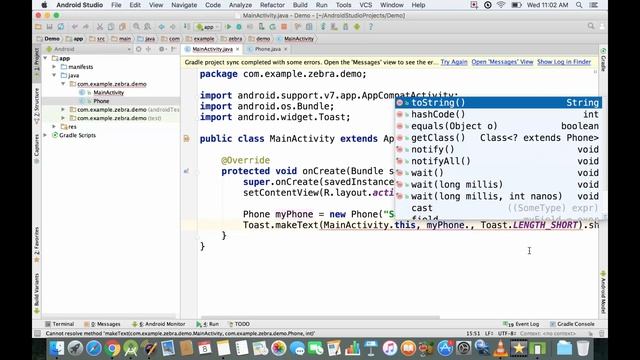The width and height of the screenshot is (640, 360).
Task: Open the Terminal tool window
Action: (60, 324)
